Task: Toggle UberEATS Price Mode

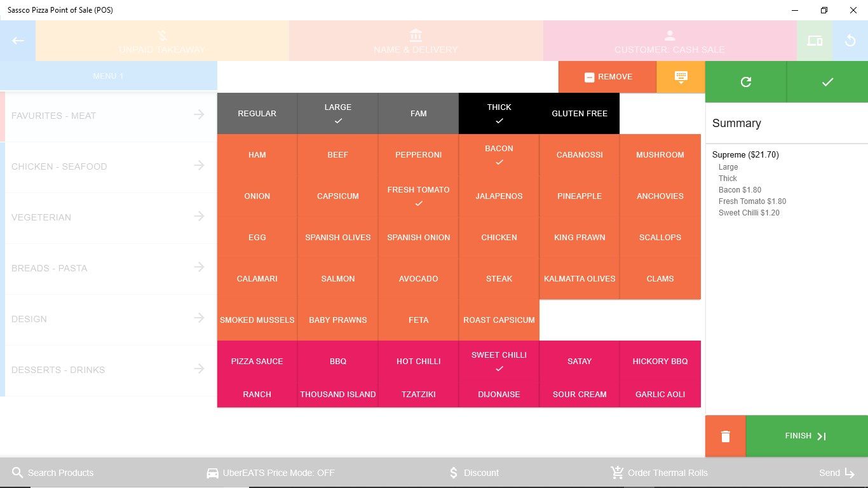Action: coord(271,473)
